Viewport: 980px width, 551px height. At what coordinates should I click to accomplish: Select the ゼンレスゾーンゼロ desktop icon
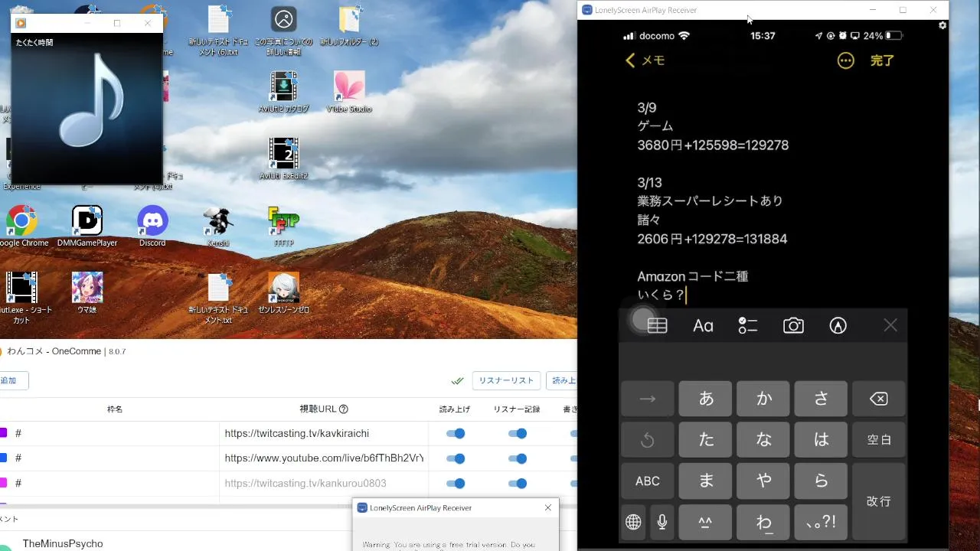[x=283, y=294]
